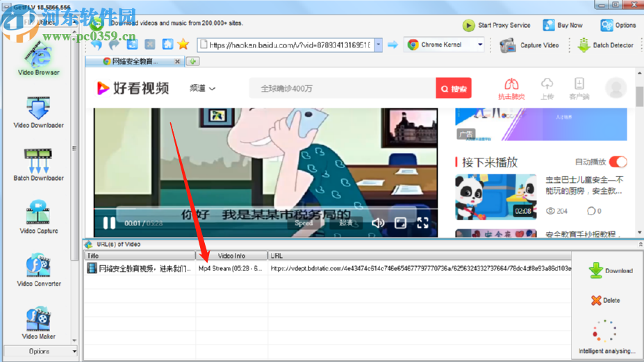Navigate with the blue go arrow
This screenshot has width=644, height=362.
point(393,44)
